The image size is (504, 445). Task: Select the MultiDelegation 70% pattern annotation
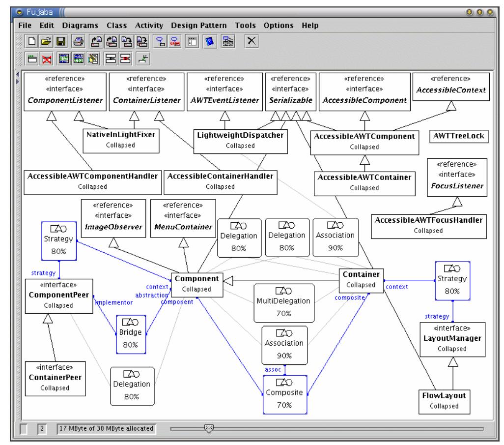tap(284, 303)
